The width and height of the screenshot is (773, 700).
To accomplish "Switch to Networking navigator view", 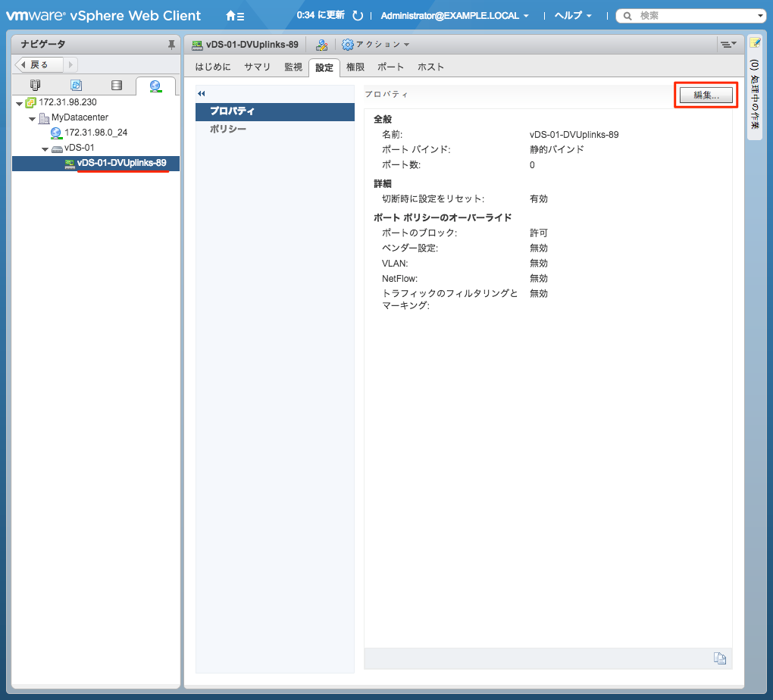I will (155, 86).
